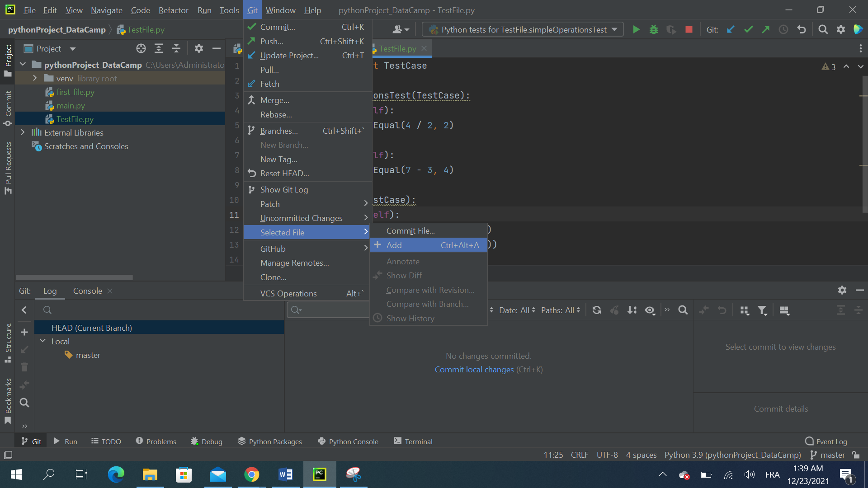Open Uncommitted Changes submenu

click(x=307, y=218)
